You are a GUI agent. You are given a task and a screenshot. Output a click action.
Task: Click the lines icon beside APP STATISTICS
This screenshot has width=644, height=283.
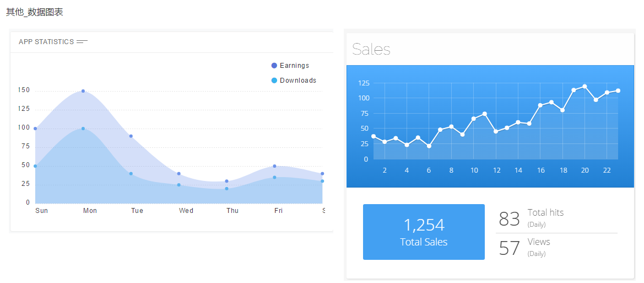[82, 42]
